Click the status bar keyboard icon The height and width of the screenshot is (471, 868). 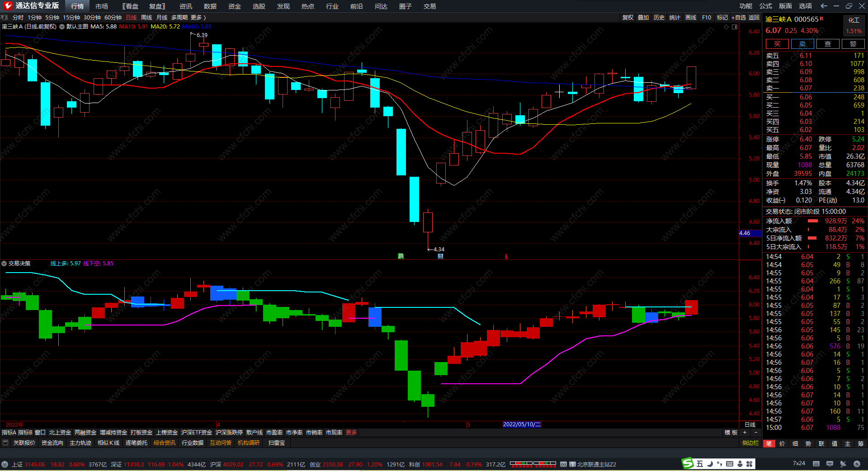816,464
